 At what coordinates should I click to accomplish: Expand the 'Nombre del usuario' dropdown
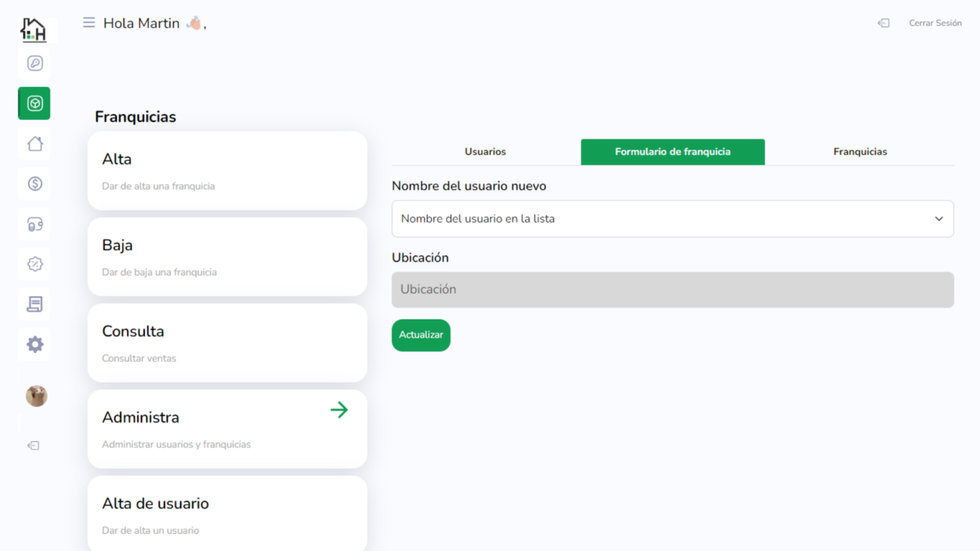pyautogui.click(x=672, y=219)
